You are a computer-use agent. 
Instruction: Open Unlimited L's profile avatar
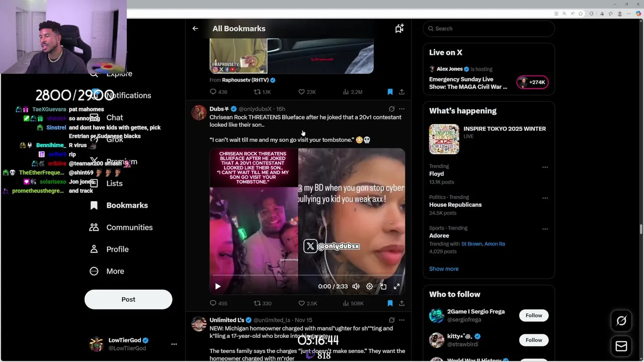[199, 324]
